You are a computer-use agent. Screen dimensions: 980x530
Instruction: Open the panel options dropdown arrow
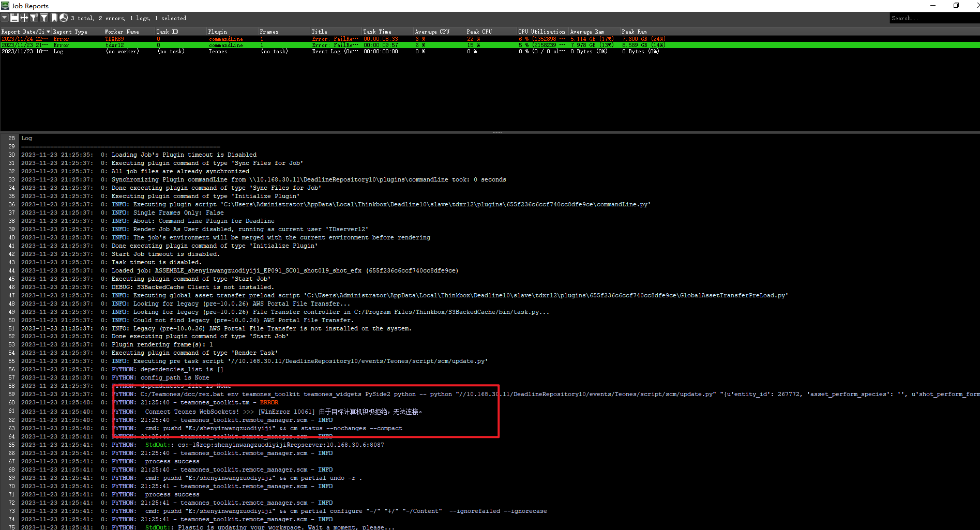5,18
